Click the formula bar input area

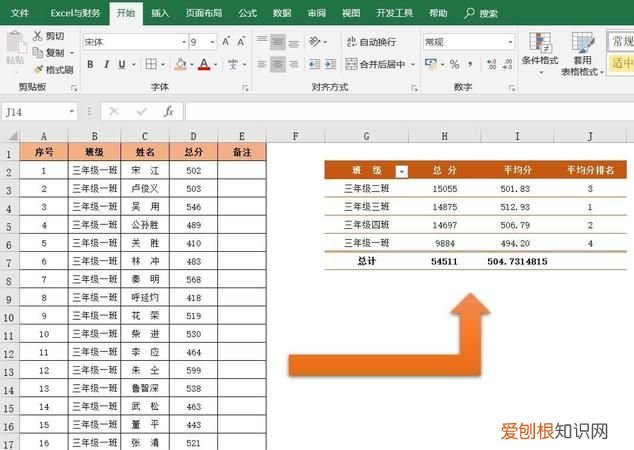(409, 112)
